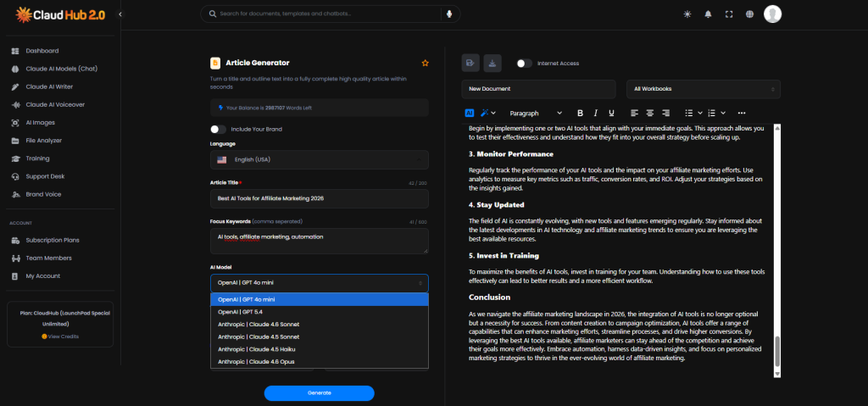Click the View Credits link
The height and width of the screenshot is (406, 868).
pos(60,336)
